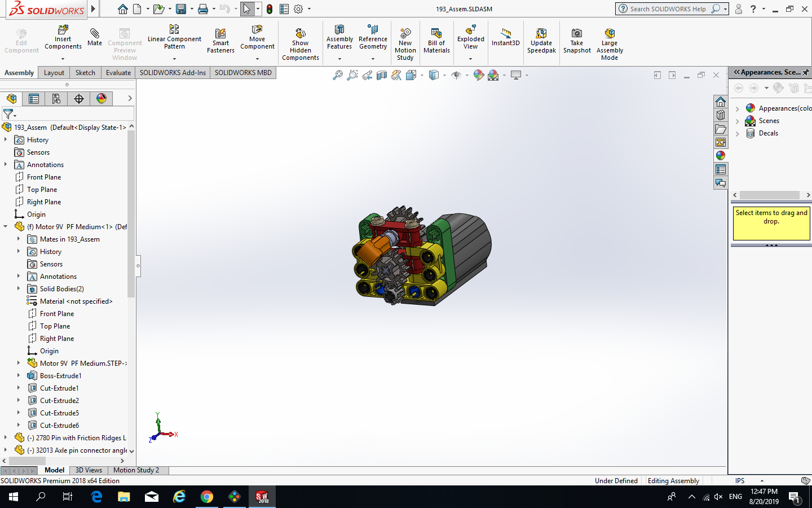Viewport: 812px width, 508px height.
Task: Click Search SOLIDWORKS Help field
Action: [668, 9]
